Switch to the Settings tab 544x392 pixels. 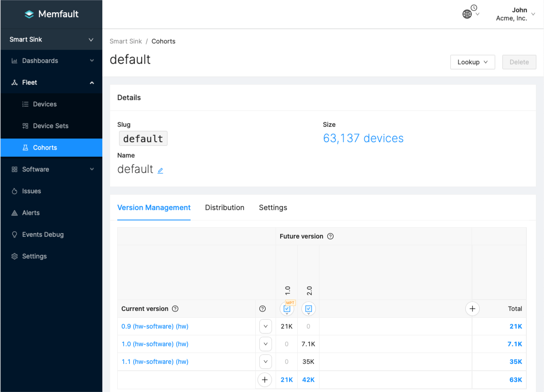tap(273, 207)
